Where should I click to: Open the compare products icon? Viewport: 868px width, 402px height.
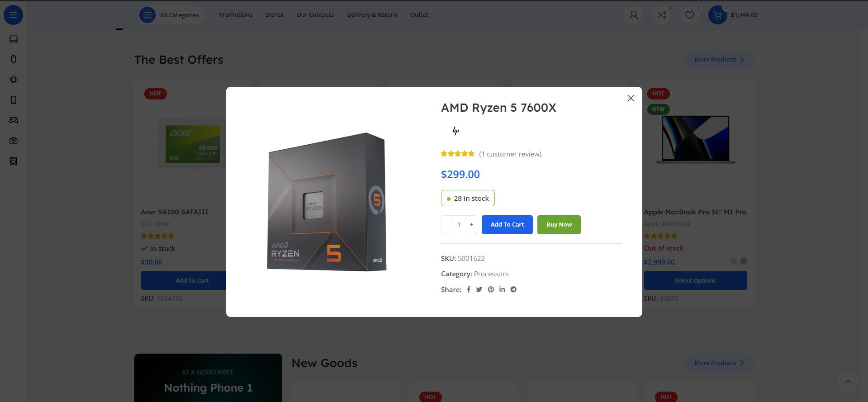(661, 15)
